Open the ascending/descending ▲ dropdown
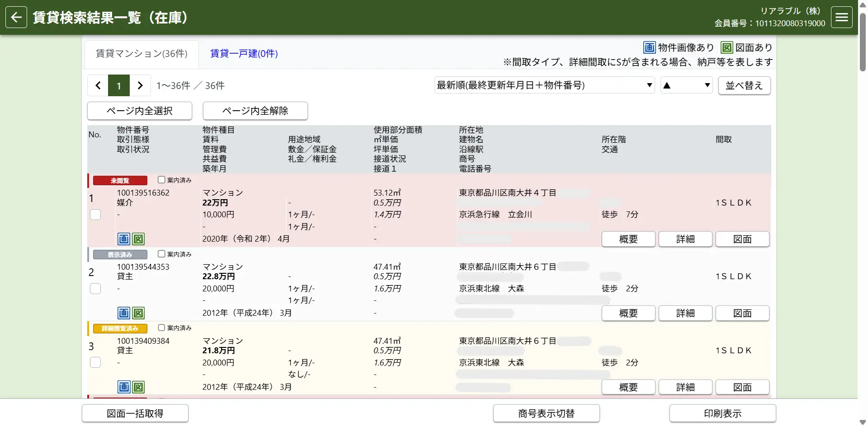The width and height of the screenshot is (868, 426). click(686, 85)
